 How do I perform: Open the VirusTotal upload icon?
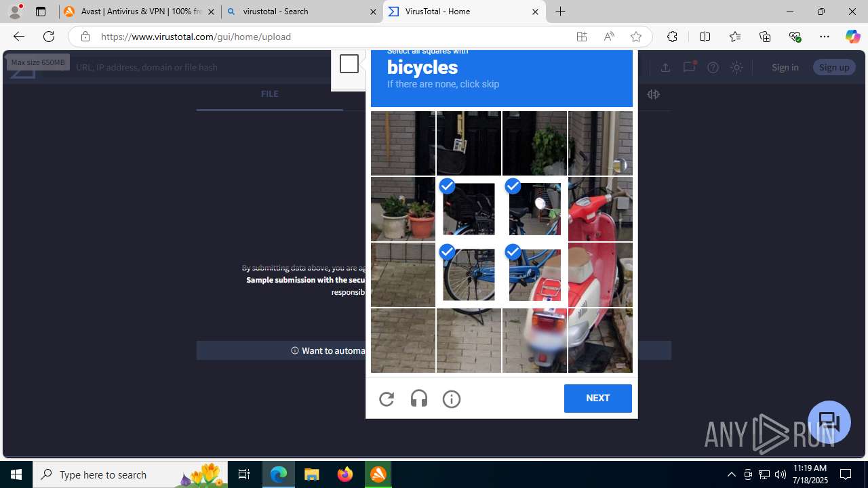point(665,67)
